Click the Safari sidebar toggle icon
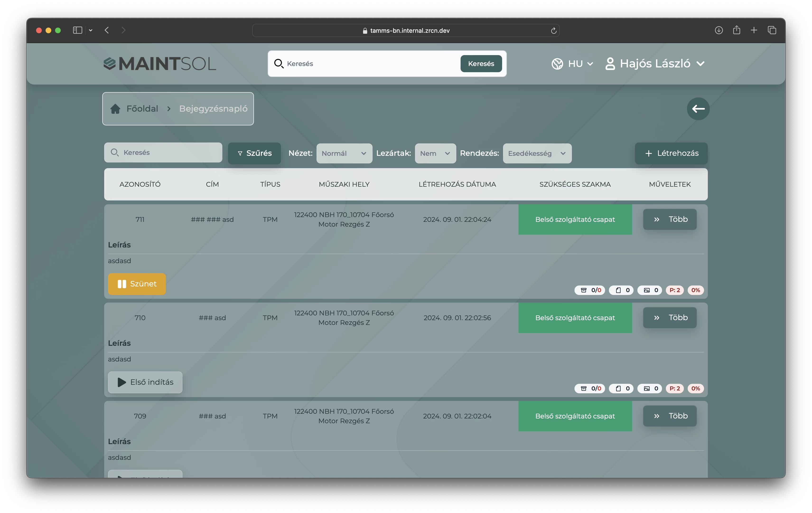This screenshot has height=513, width=812. coord(78,30)
